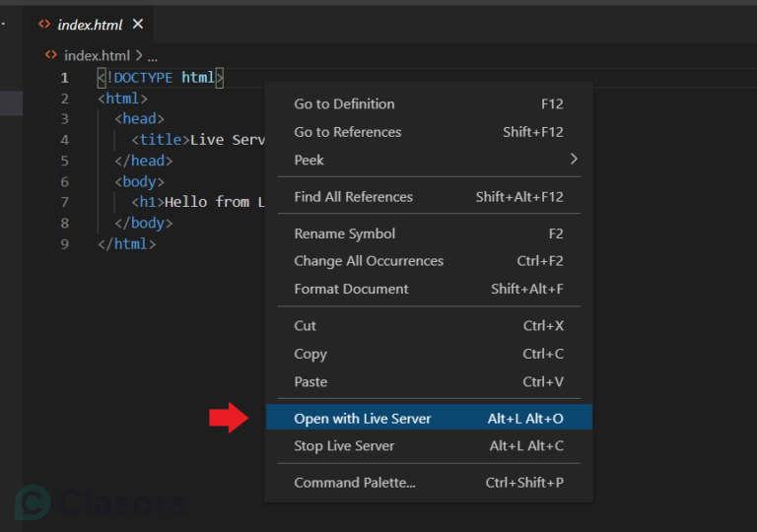Click the HTML file icon on the index.html tab
Image resolution: width=757 pixels, height=532 pixels.
point(44,24)
